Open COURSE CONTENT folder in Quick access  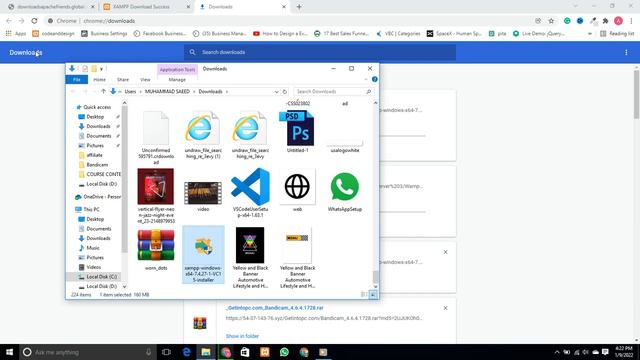click(x=100, y=174)
